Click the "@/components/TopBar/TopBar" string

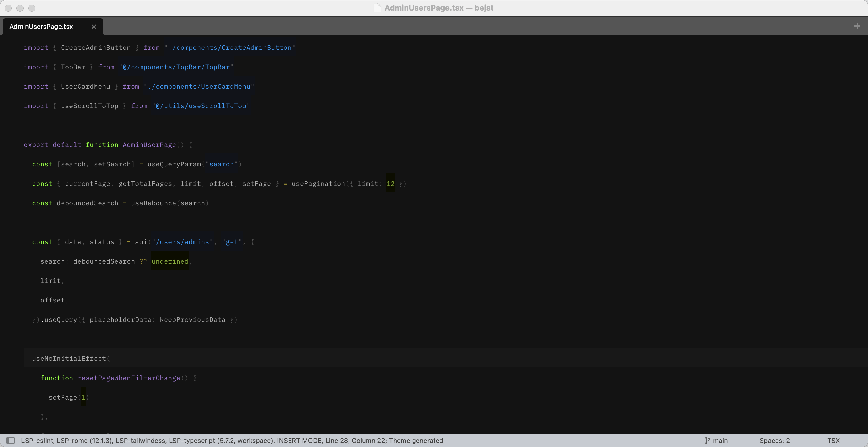coord(176,67)
